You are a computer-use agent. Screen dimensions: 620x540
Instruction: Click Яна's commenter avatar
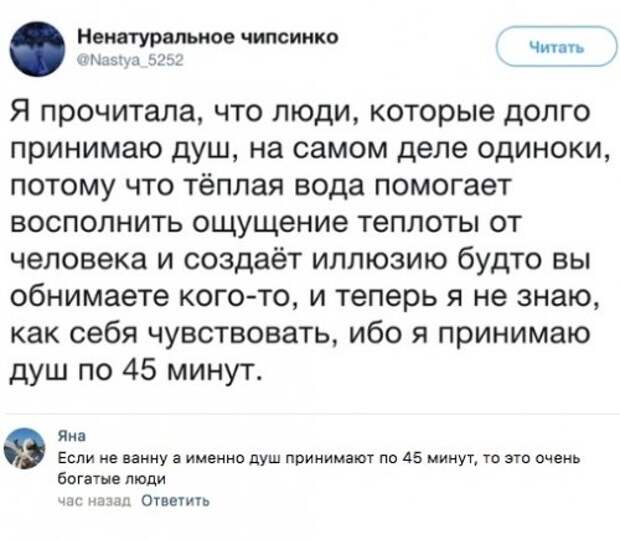(25, 448)
